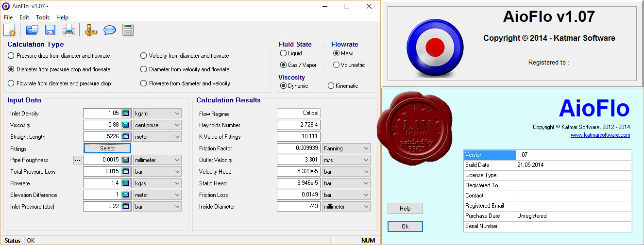Click Help button in About dialog

point(405,209)
